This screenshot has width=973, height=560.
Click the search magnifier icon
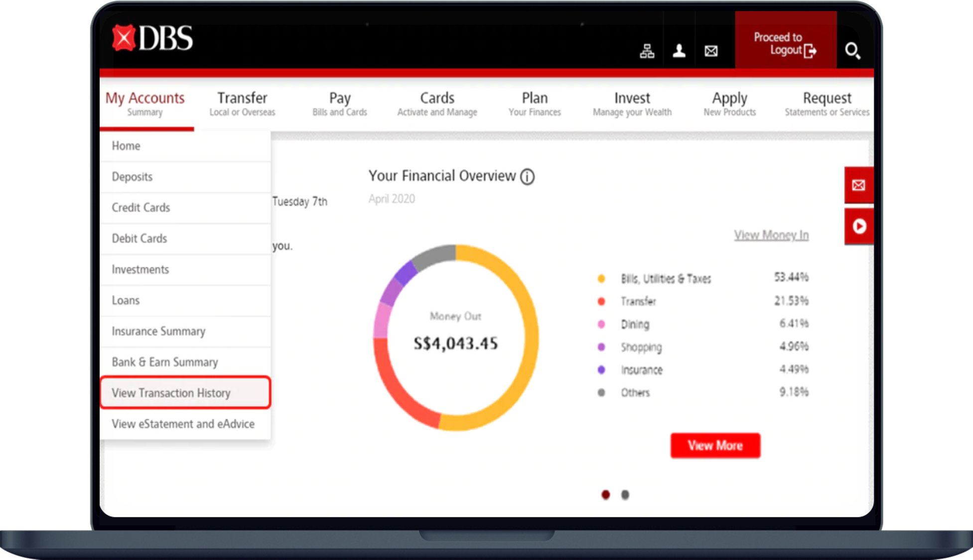pos(852,50)
